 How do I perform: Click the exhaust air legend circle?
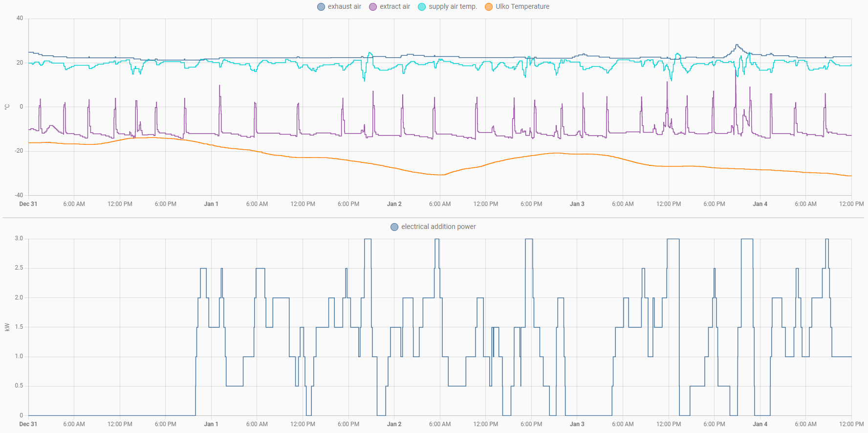pos(321,7)
